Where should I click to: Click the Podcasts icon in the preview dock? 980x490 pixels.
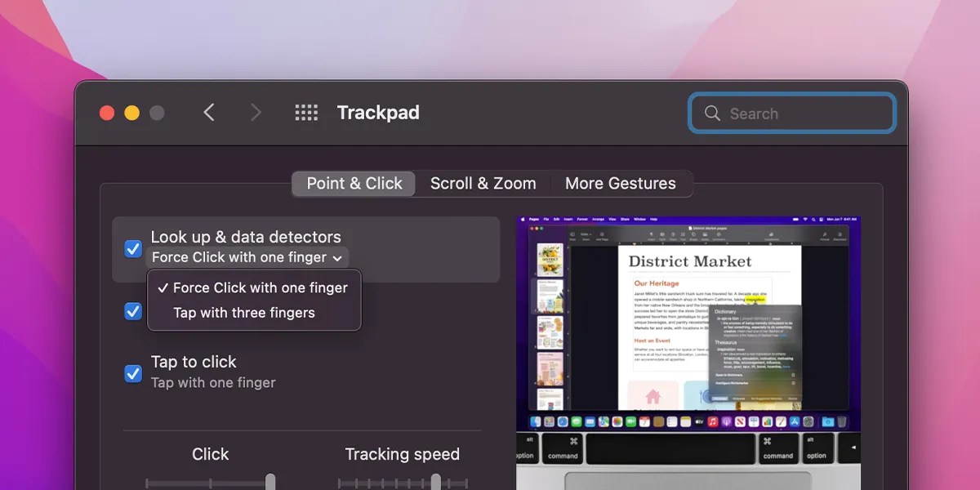click(x=724, y=423)
